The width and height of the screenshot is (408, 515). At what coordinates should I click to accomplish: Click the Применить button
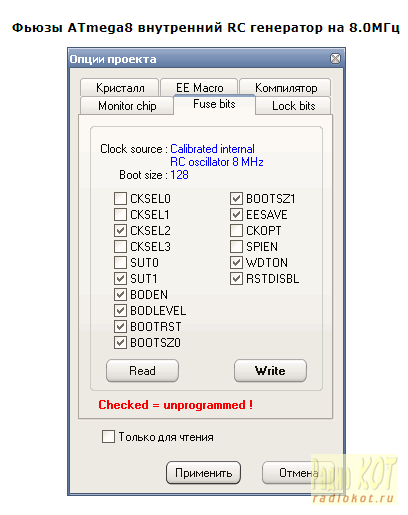click(203, 473)
